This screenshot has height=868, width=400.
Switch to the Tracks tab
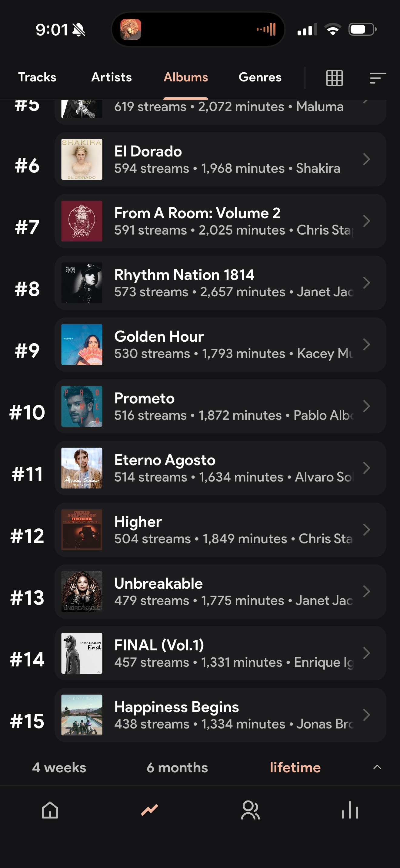(37, 77)
